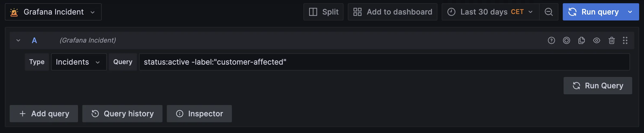
Task: Toggle query A visibility with the eye icon
Action: tap(596, 40)
